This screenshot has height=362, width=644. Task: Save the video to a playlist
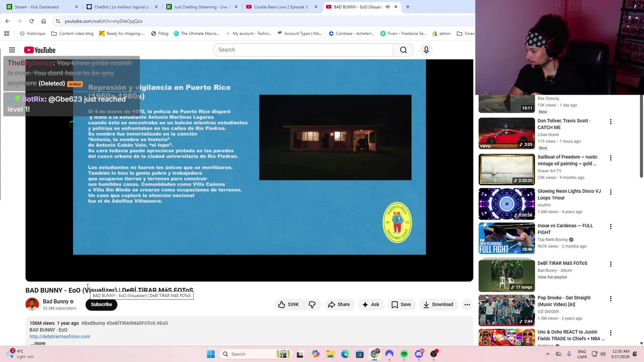pos(401,304)
